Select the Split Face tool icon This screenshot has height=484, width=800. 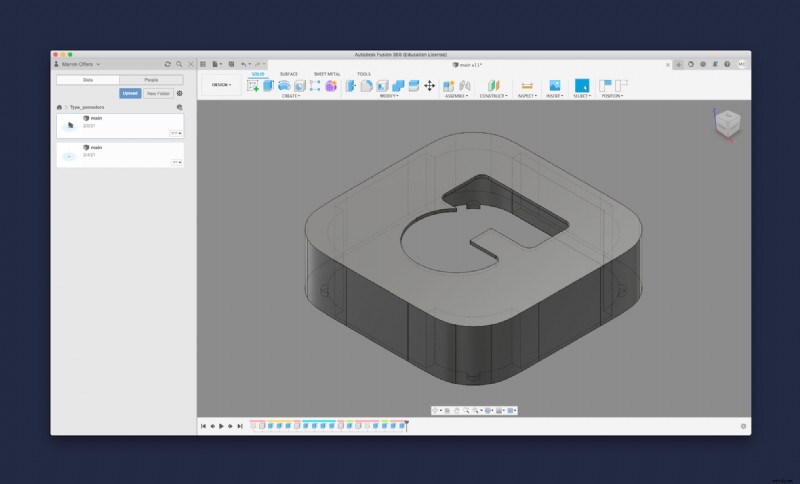point(414,86)
